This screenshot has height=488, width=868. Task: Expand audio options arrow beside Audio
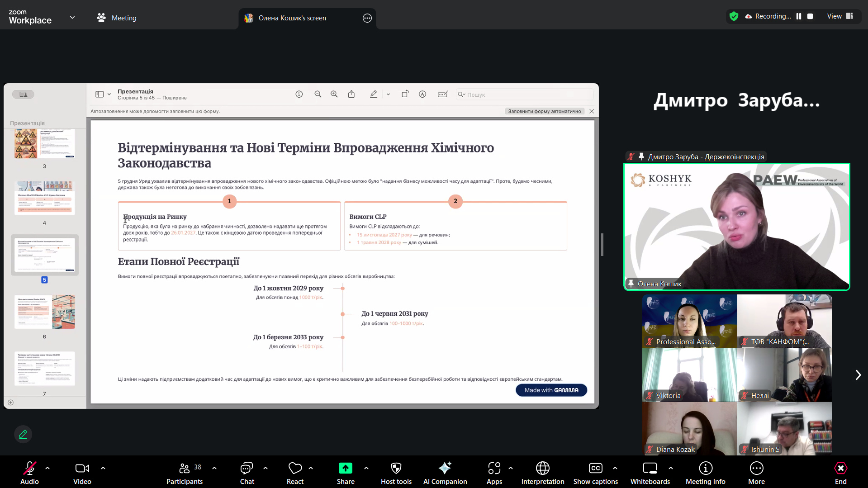coord(47,468)
